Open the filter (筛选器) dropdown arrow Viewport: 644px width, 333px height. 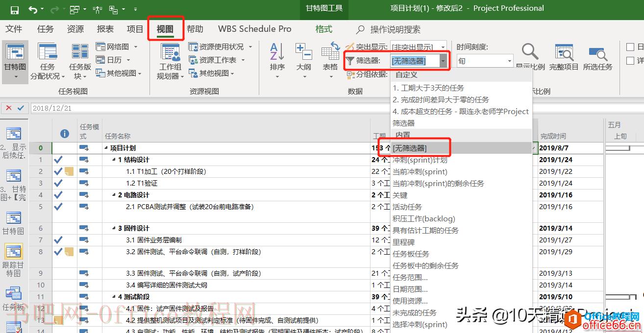click(x=443, y=61)
